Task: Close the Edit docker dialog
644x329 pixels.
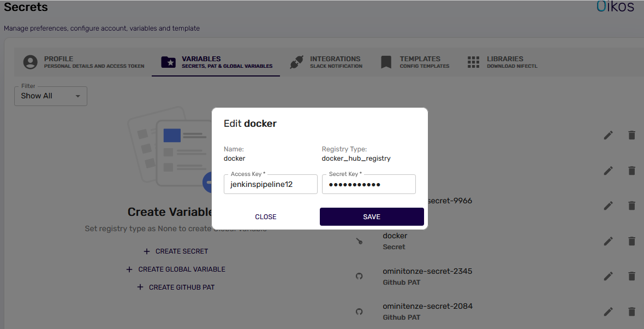Action: point(266,217)
